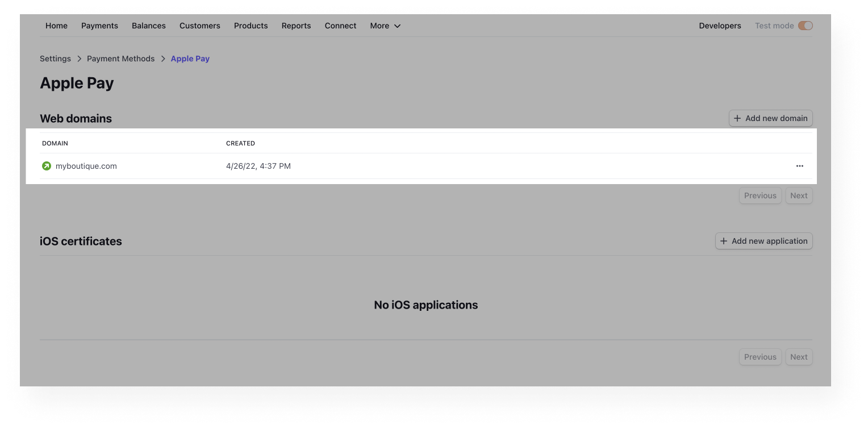Click the plus icon on Add new application

[723, 241]
